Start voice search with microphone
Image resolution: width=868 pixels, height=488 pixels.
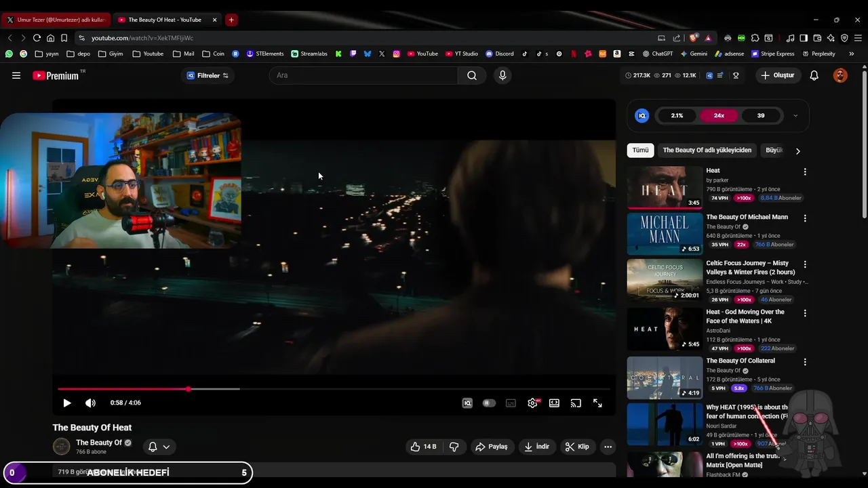[x=502, y=75]
